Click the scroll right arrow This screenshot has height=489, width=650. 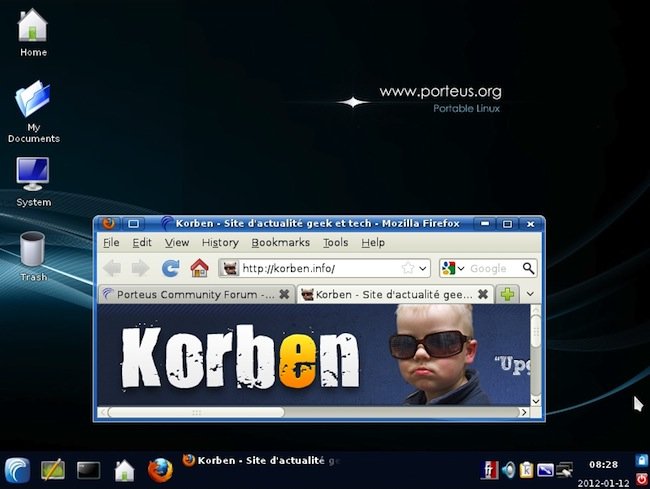[x=524, y=412]
